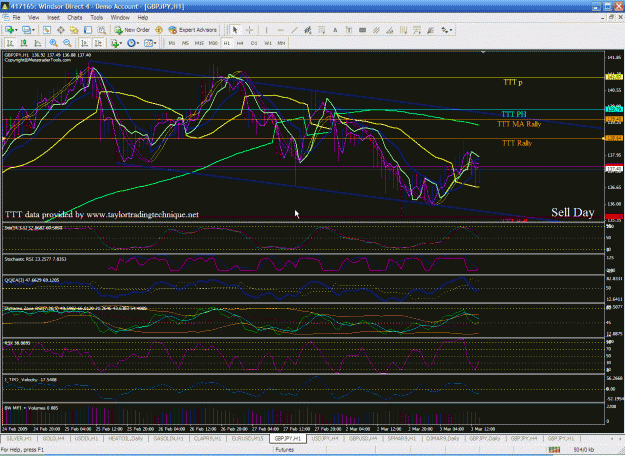Select the arrow Cursor tool
Image resolution: width=625 pixels, height=456 pixels.
click(235, 30)
